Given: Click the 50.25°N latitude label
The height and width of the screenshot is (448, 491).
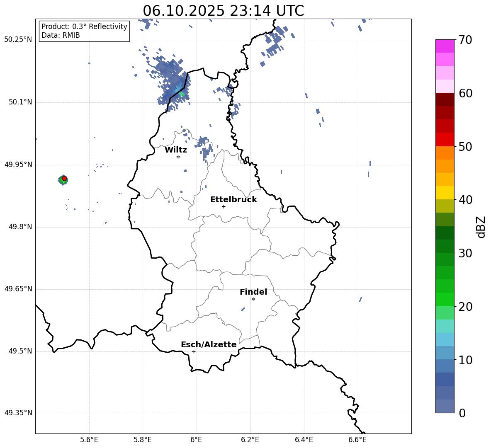Looking at the screenshot, I should tap(18, 40).
